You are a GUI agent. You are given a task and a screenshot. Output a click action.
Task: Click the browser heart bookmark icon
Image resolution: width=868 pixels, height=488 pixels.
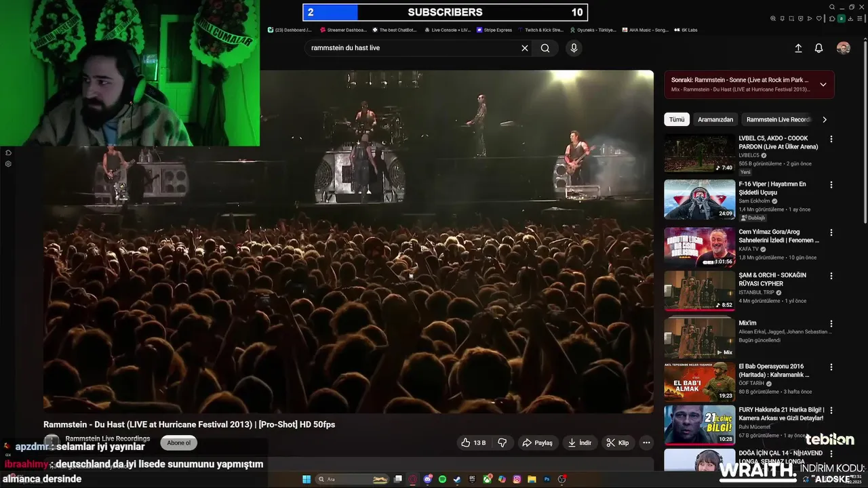tap(819, 18)
